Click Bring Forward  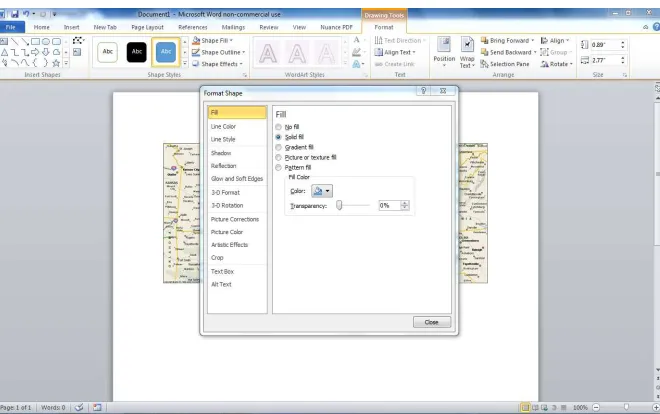[x=505, y=40]
